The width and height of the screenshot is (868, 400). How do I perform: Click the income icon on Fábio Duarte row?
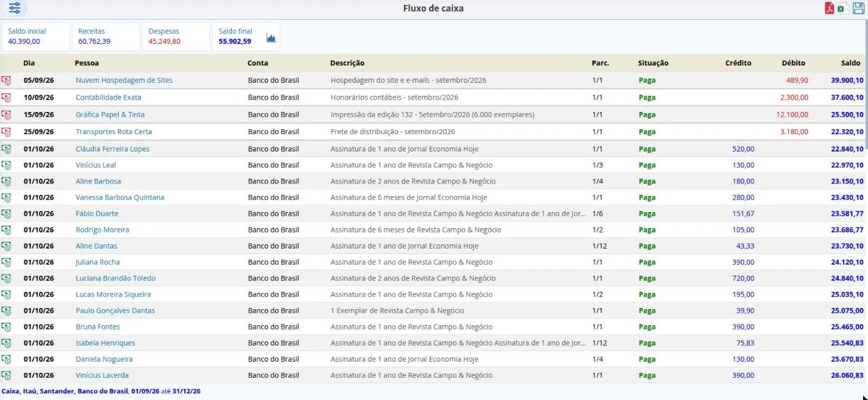pyautogui.click(x=6, y=214)
